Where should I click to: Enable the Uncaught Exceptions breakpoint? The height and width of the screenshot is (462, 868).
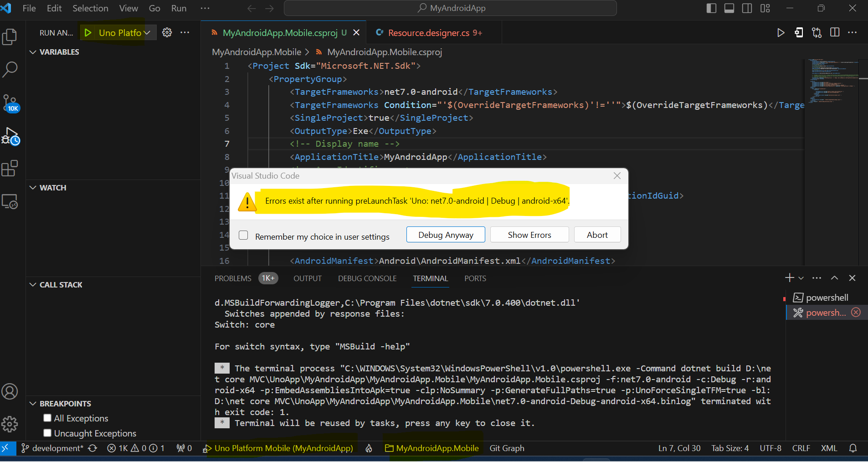click(47, 433)
